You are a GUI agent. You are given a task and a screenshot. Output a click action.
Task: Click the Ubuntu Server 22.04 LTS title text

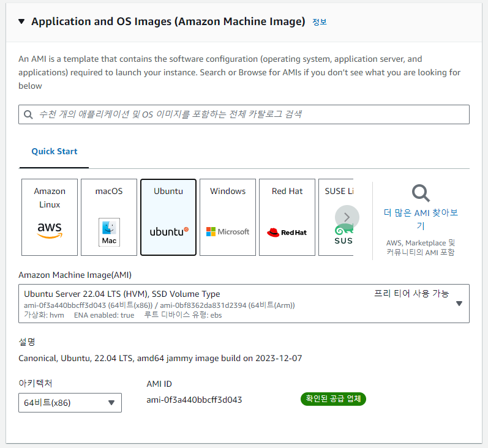click(122, 294)
